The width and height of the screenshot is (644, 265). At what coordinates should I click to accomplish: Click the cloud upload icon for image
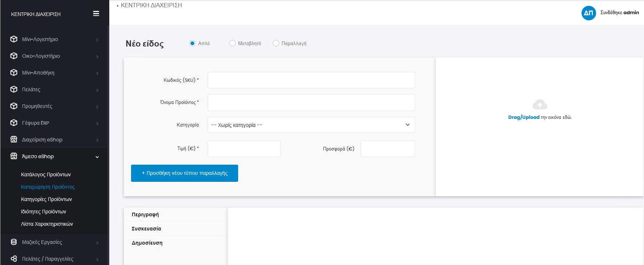(x=540, y=105)
